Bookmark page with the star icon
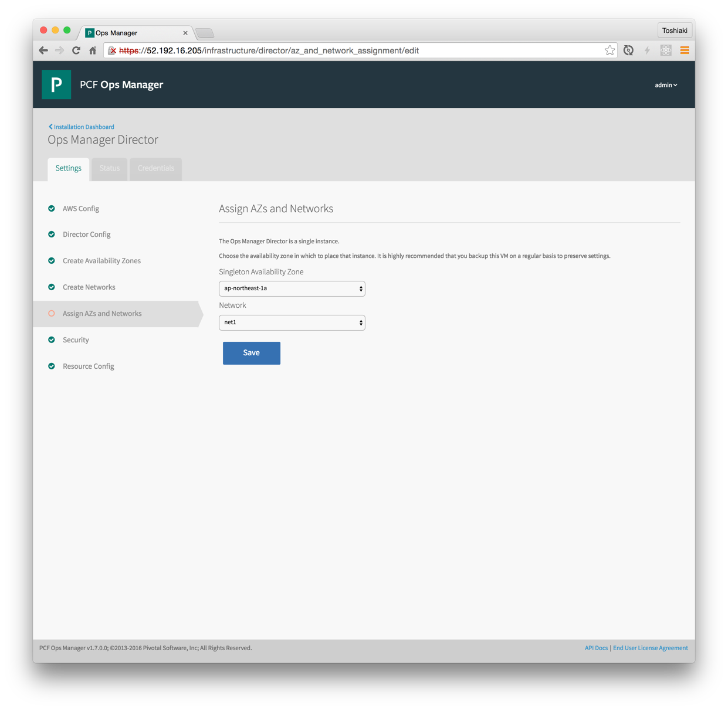This screenshot has height=710, width=728. point(610,50)
